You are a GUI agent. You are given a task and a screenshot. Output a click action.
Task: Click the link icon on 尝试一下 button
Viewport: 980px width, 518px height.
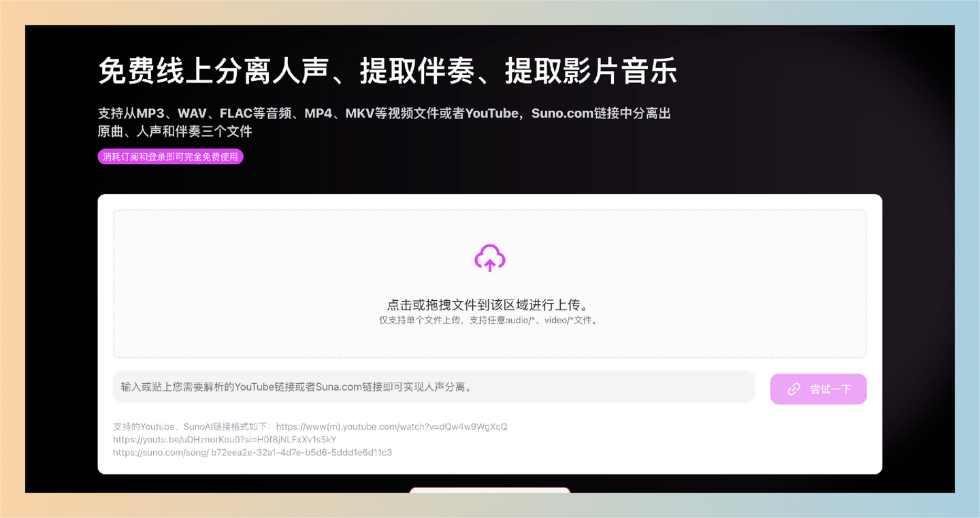pos(794,389)
